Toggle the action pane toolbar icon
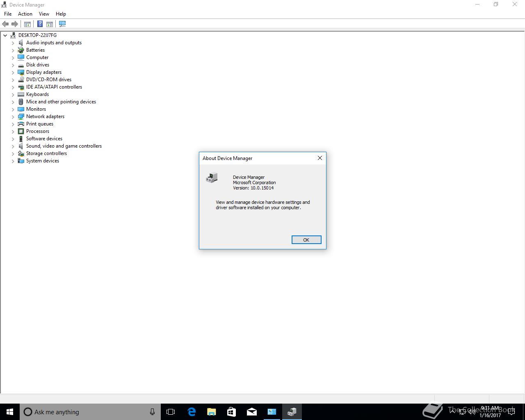Viewport: 525px width, 420px height. [x=50, y=24]
